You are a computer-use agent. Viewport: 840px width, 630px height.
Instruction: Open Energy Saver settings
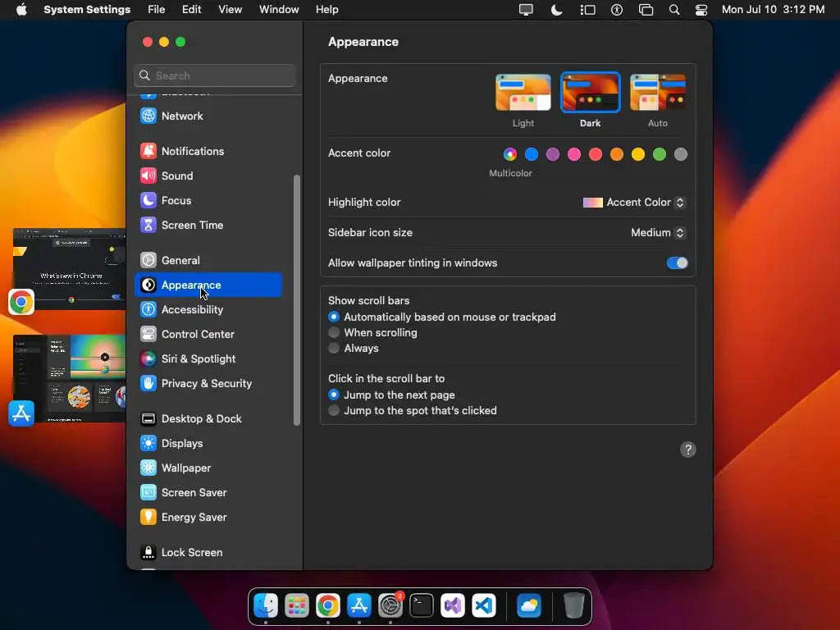(208, 518)
